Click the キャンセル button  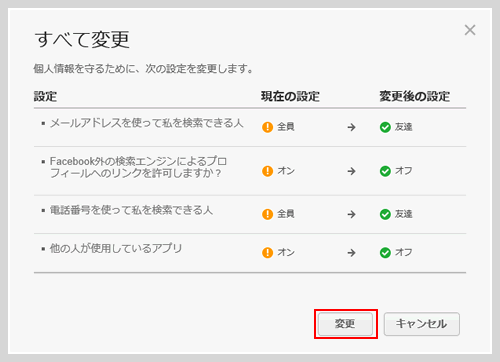click(422, 324)
